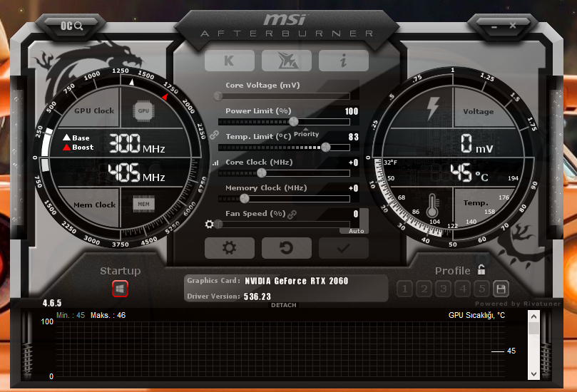Viewport: 577px width, 392px height.
Task: Select profile slot 4
Action: (463, 289)
